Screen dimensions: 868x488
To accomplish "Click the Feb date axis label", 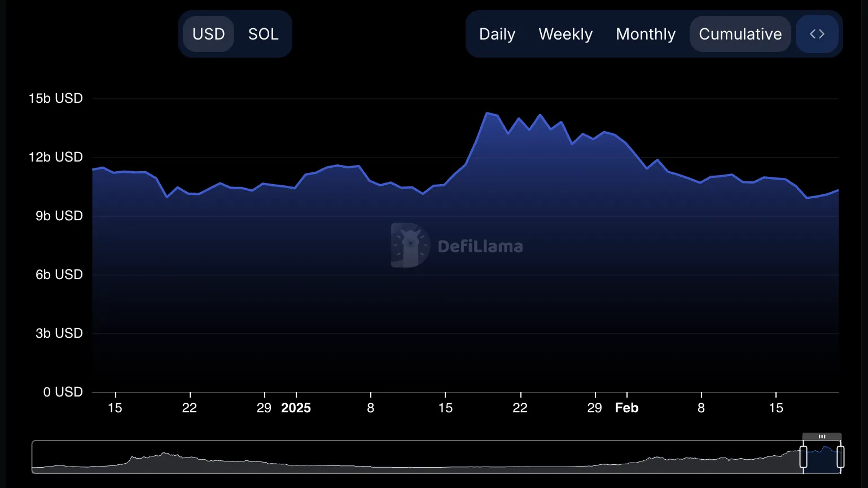I will [x=626, y=408].
